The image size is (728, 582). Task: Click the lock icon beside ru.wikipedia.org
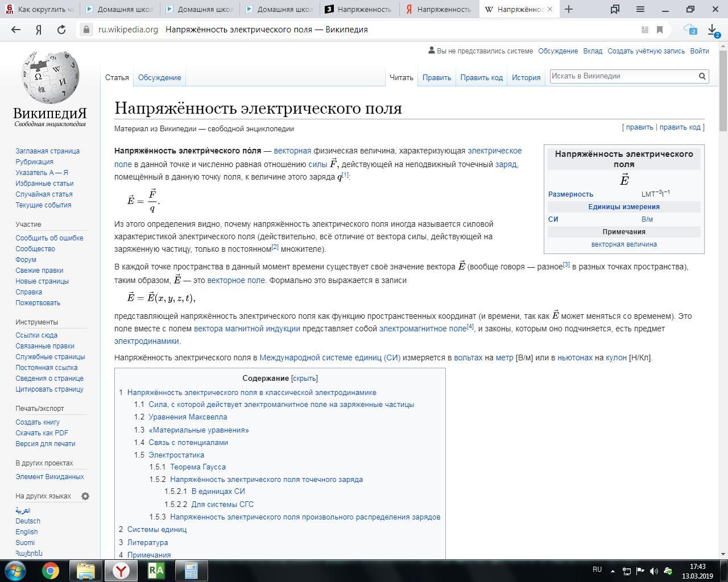86,30
